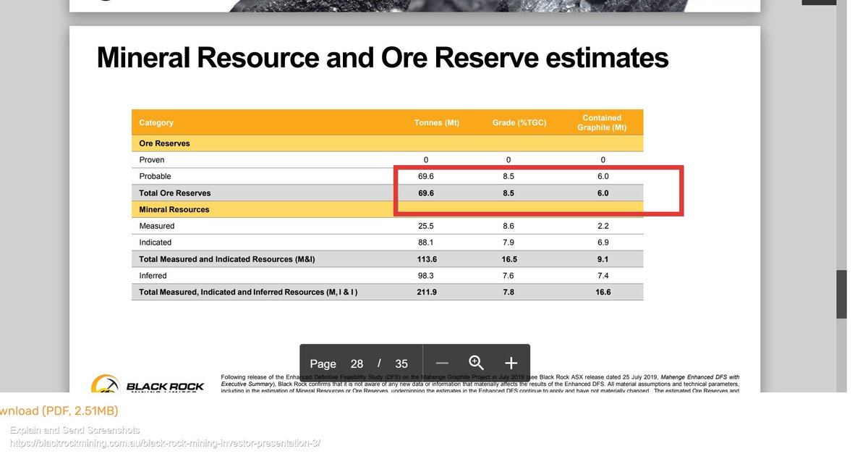Click the small dark icon at top right
Image resolution: width=868 pixels, height=459 pixels.
coord(820,2)
